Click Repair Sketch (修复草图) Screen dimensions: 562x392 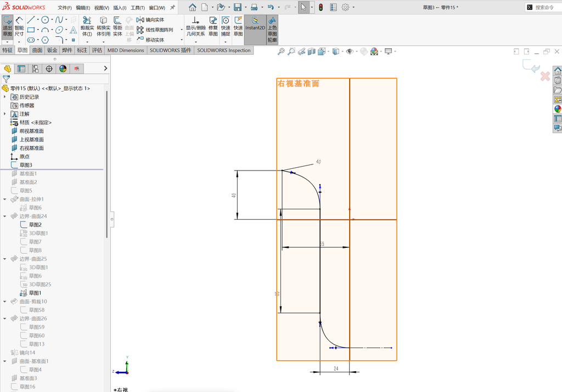coord(213,27)
